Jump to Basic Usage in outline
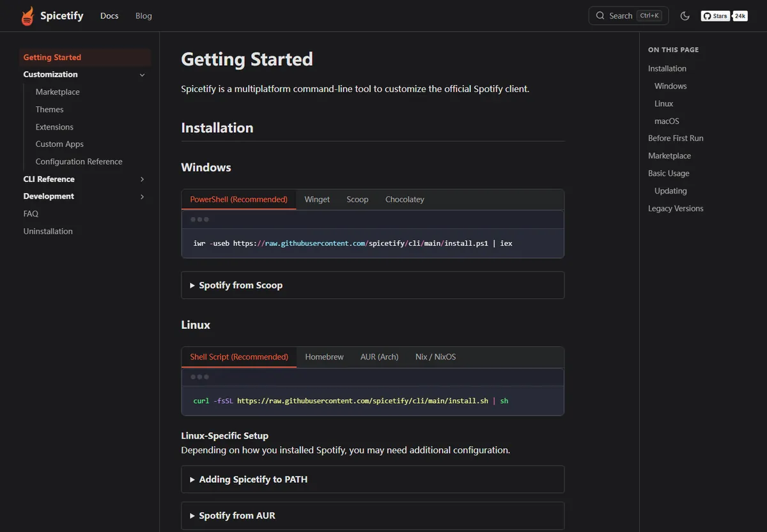The image size is (767, 532). [x=669, y=174]
